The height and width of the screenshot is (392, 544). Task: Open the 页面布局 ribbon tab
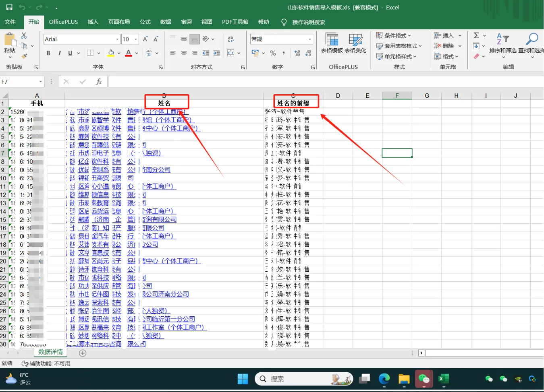point(119,22)
